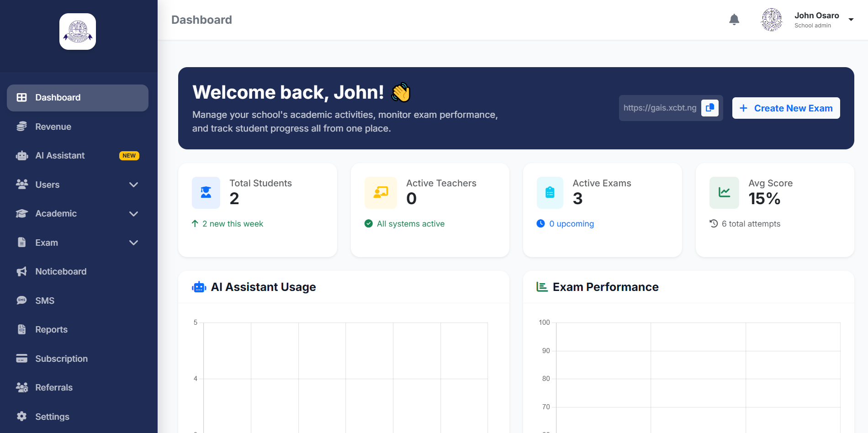Click the Dashboard grid icon in sidebar
Viewport: 868px width, 433px height.
point(21,97)
